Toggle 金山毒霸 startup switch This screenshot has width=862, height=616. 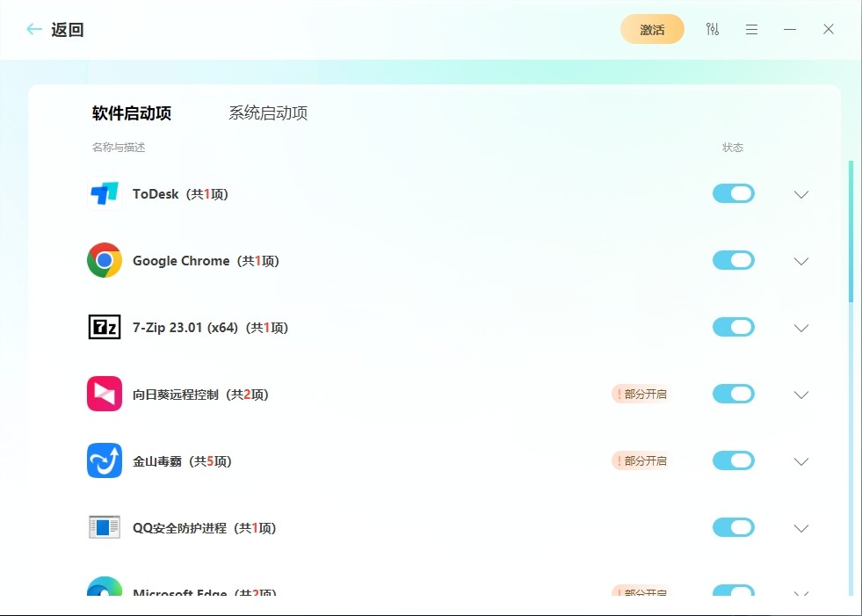point(734,460)
